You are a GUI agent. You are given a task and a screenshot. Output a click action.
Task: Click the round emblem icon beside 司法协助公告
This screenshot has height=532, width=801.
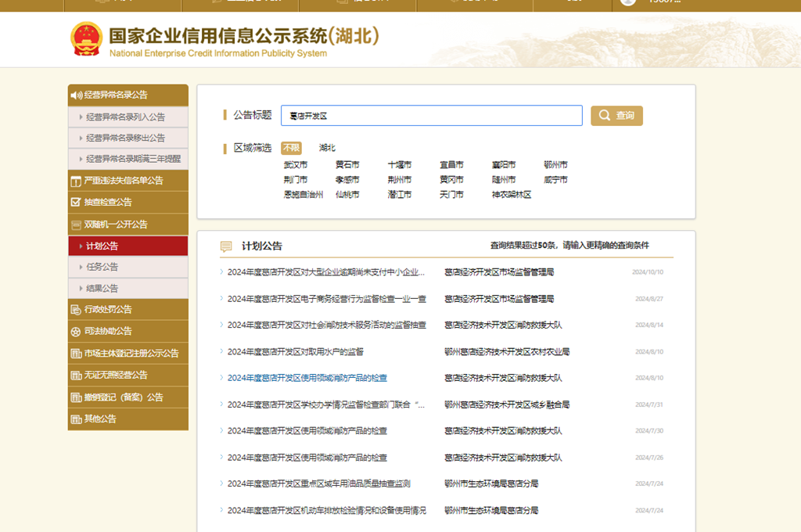76,332
